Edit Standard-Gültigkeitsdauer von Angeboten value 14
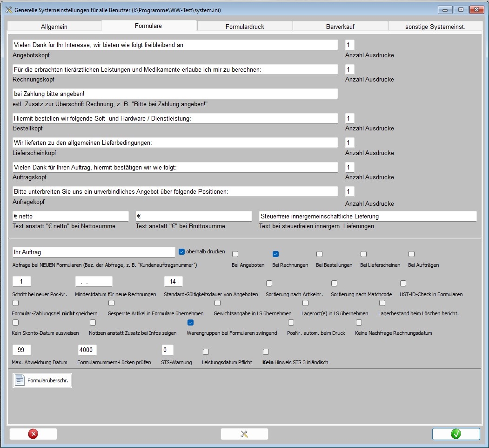Screen dimensions: 489x448 coord(174,282)
